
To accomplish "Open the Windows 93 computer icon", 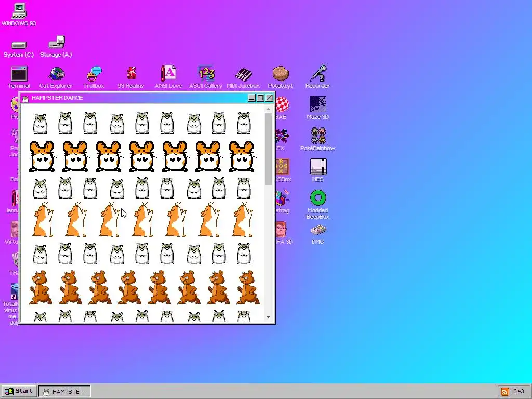I will click(19, 14).
